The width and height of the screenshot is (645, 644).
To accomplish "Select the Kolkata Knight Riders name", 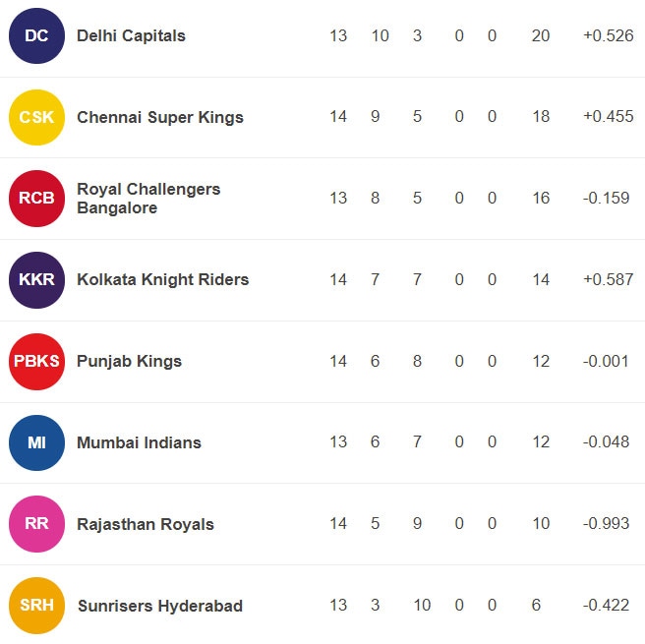I will [163, 279].
